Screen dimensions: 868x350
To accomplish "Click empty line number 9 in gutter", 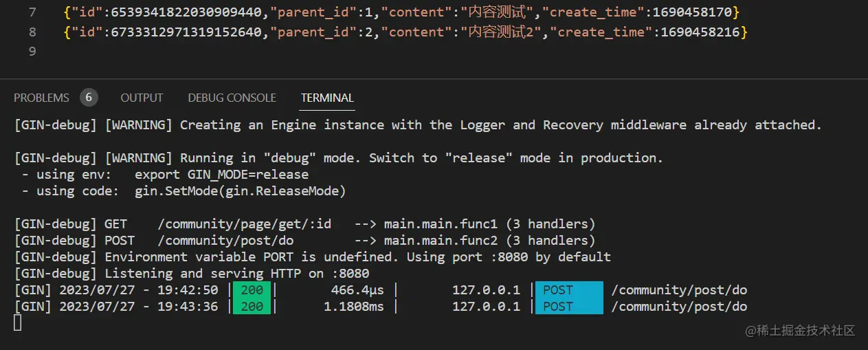I will (x=33, y=52).
